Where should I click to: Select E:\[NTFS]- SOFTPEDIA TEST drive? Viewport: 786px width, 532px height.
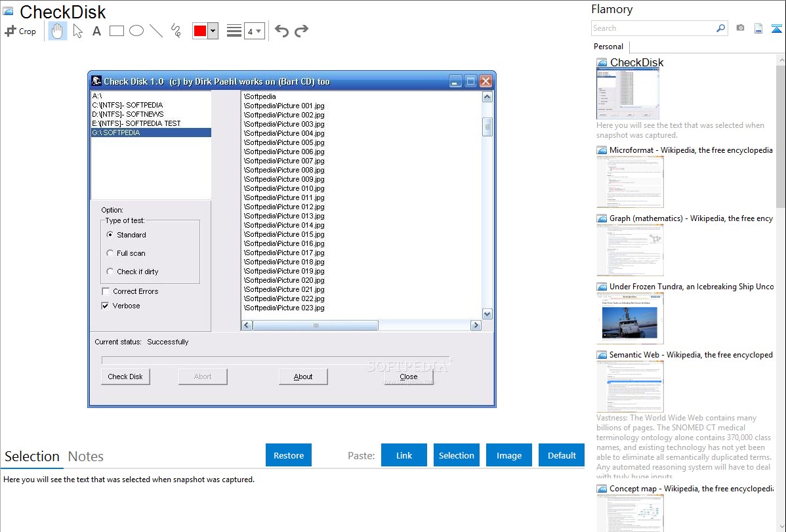pyautogui.click(x=151, y=123)
